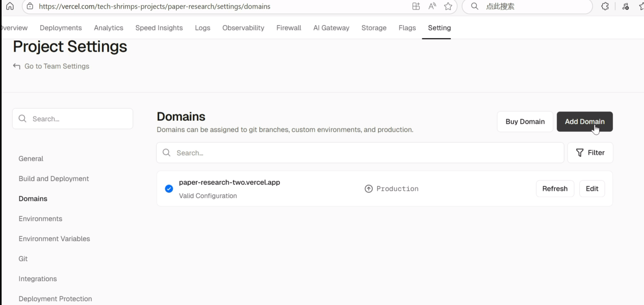Click the read aloud icon
644x305 pixels.
pos(432,6)
